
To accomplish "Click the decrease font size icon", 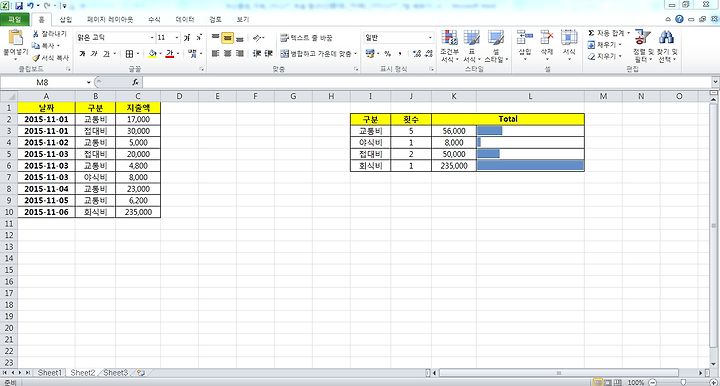I will coord(199,38).
